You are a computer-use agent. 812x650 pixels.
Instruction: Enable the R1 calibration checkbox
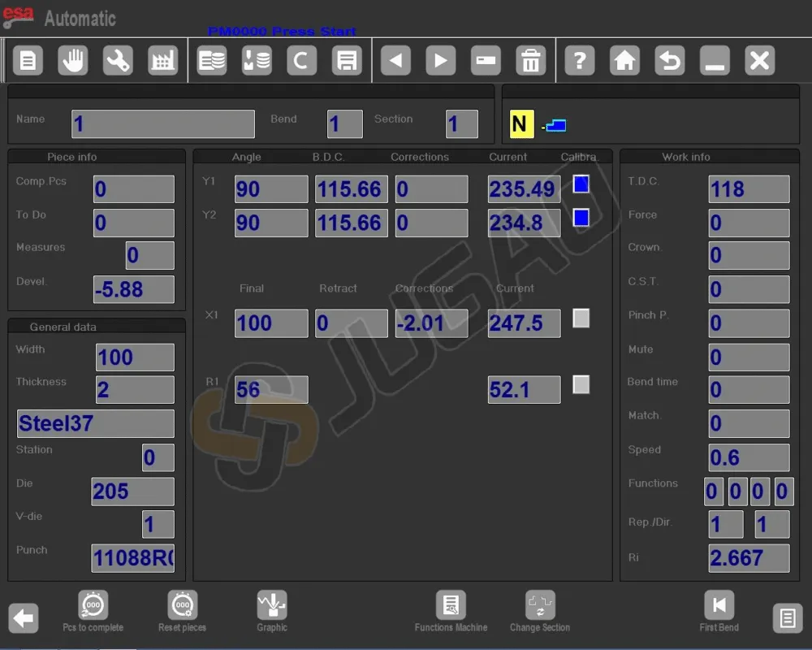tap(581, 384)
